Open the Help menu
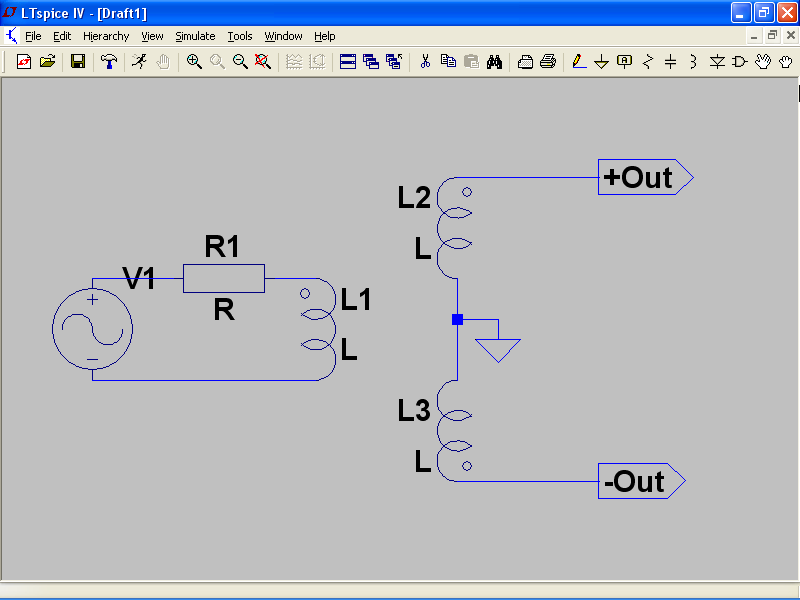 click(x=324, y=36)
